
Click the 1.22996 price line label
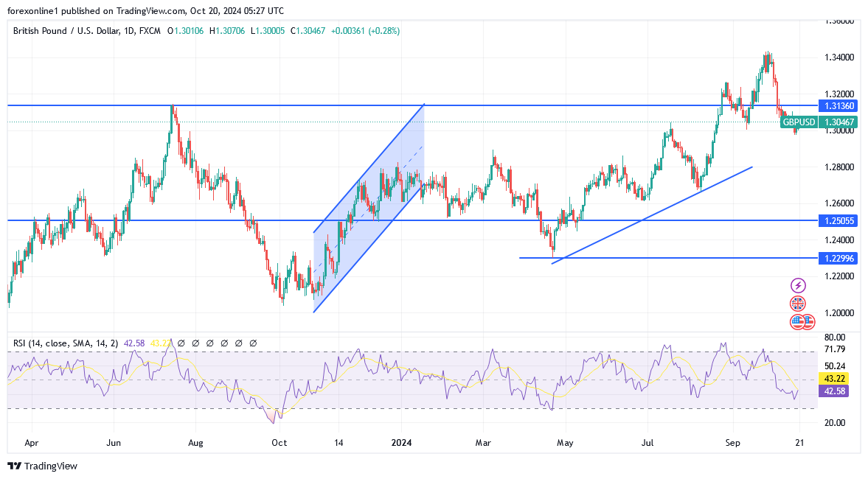pos(839,259)
